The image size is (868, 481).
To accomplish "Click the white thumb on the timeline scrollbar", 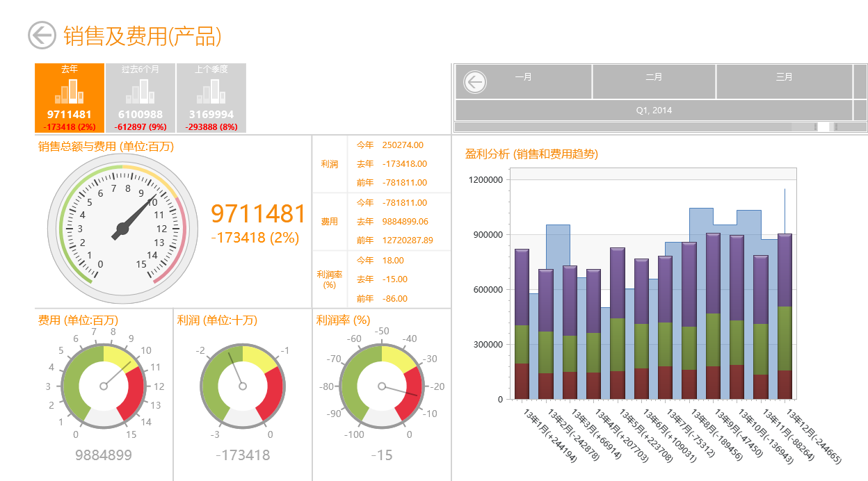I will pos(823,127).
